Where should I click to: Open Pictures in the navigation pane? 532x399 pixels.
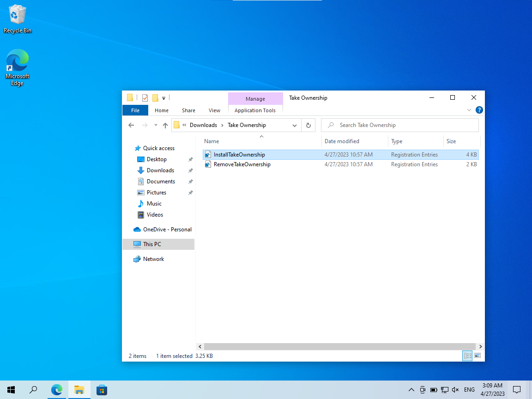(x=157, y=193)
